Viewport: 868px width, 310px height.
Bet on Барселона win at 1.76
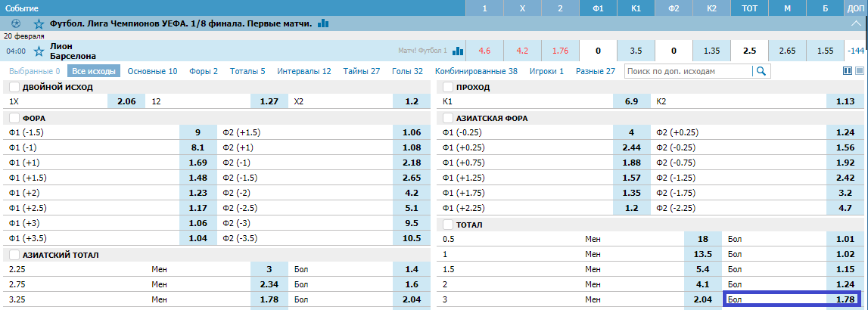(560, 51)
